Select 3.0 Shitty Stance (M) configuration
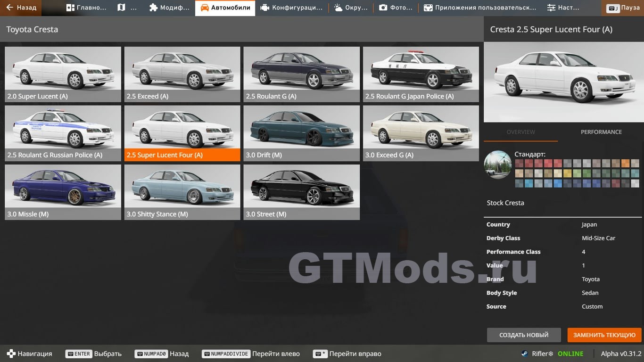This screenshot has width=644, height=362. (x=182, y=192)
